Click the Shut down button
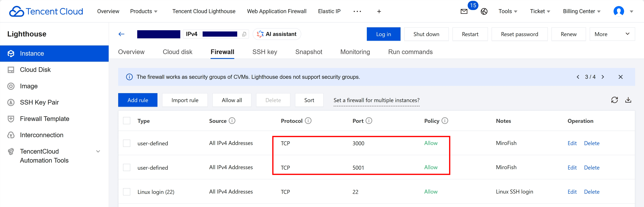 tap(426, 34)
